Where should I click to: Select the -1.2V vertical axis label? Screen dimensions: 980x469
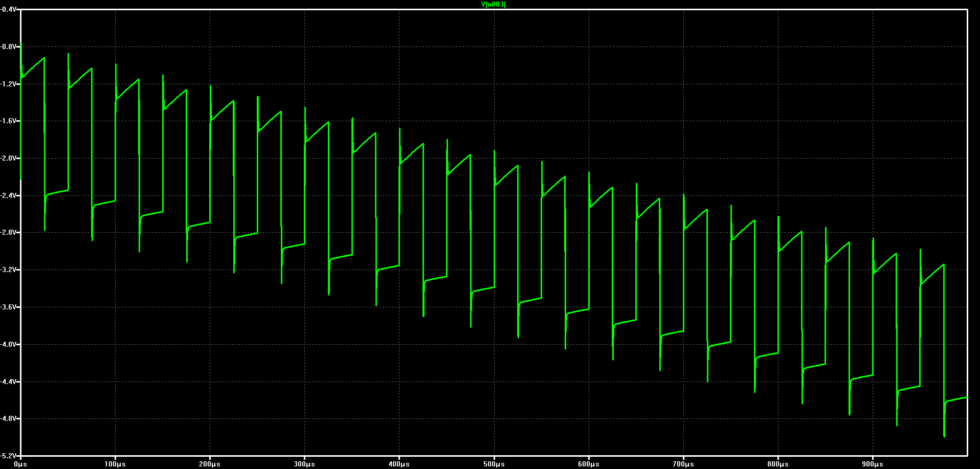[9, 84]
